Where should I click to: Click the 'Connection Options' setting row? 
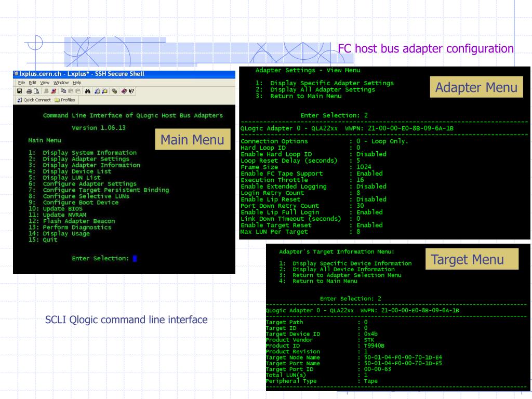pos(324,141)
